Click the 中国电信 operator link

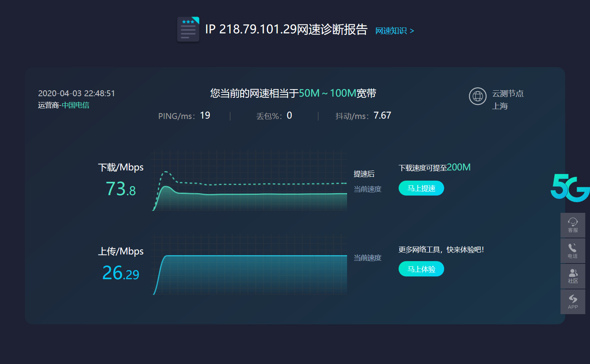[x=75, y=105]
